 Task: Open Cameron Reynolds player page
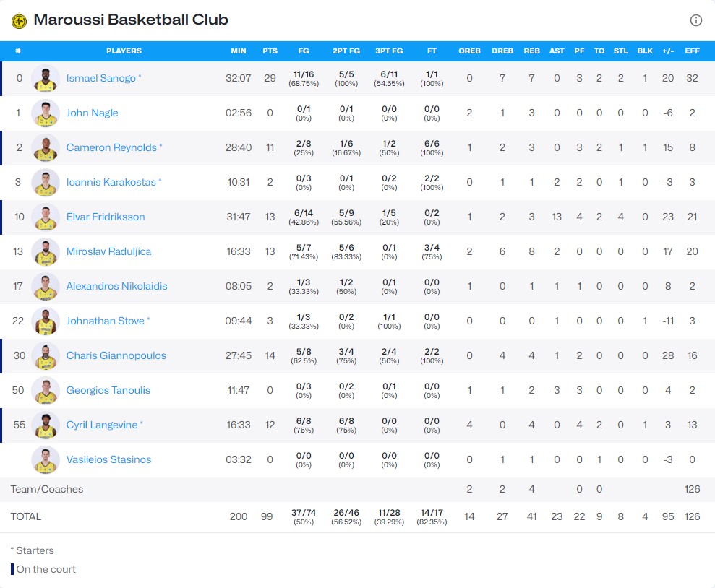point(111,147)
